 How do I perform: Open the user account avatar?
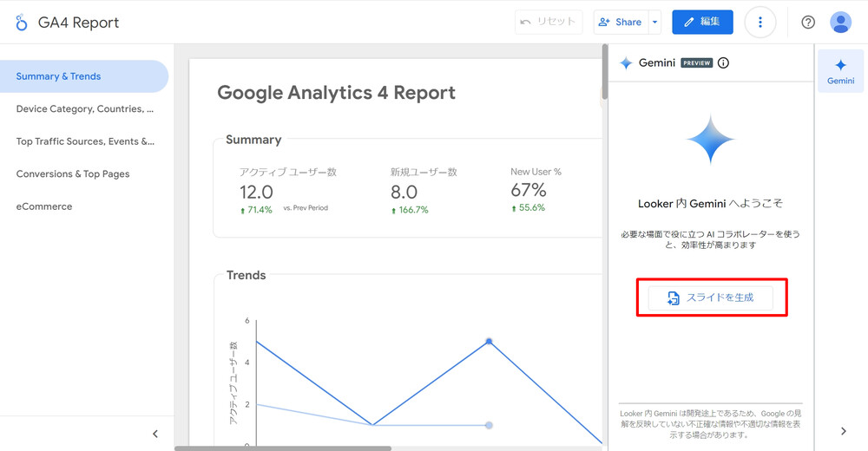point(840,23)
